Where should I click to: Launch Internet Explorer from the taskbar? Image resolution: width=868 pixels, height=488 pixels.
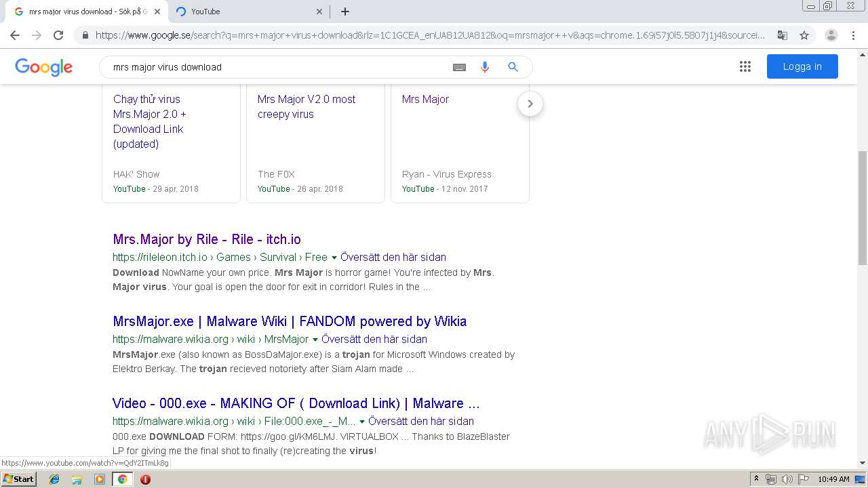(54, 479)
